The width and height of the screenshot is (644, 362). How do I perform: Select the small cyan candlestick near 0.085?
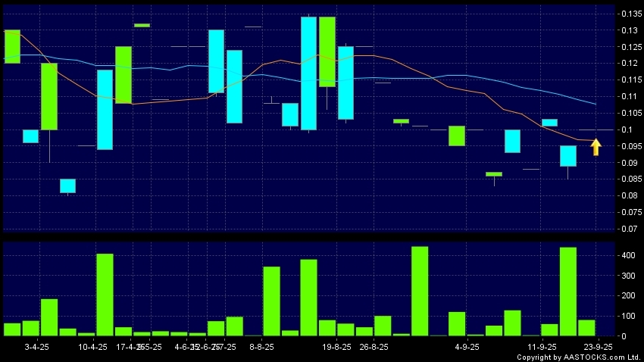point(67,186)
